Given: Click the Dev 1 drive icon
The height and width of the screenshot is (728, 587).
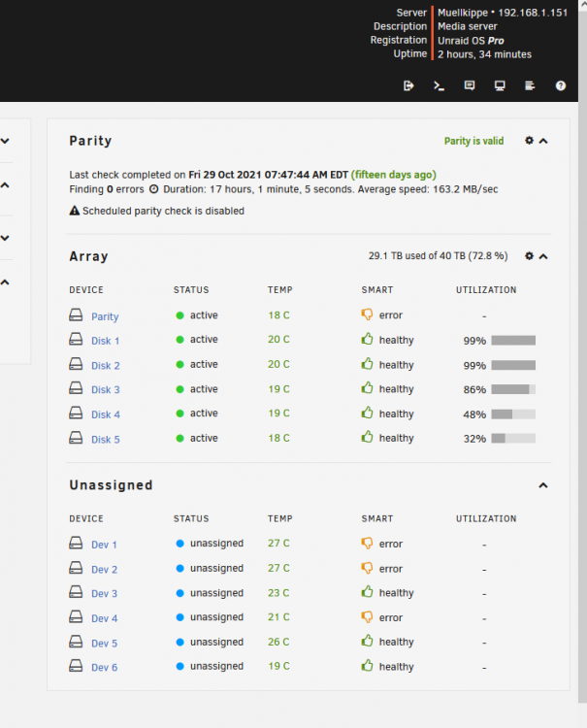Looking at the screenshot, I should pyautogui.click(x=76, y=543).
